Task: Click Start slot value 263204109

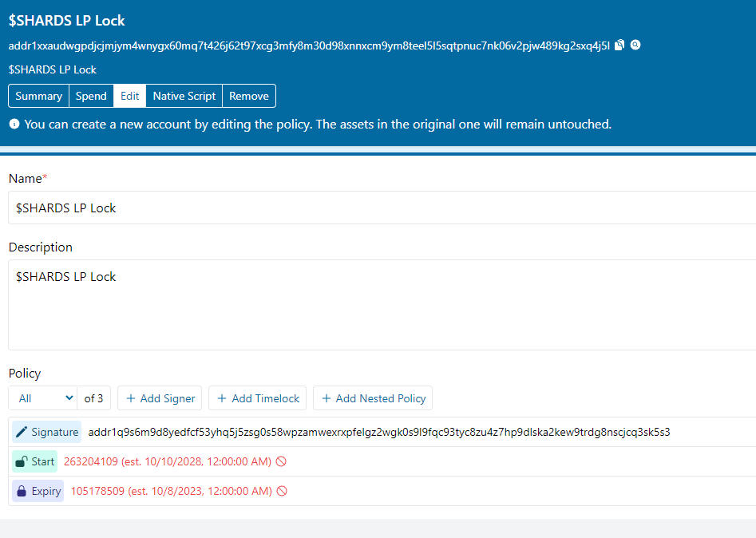Action: [x=91, y=462]
